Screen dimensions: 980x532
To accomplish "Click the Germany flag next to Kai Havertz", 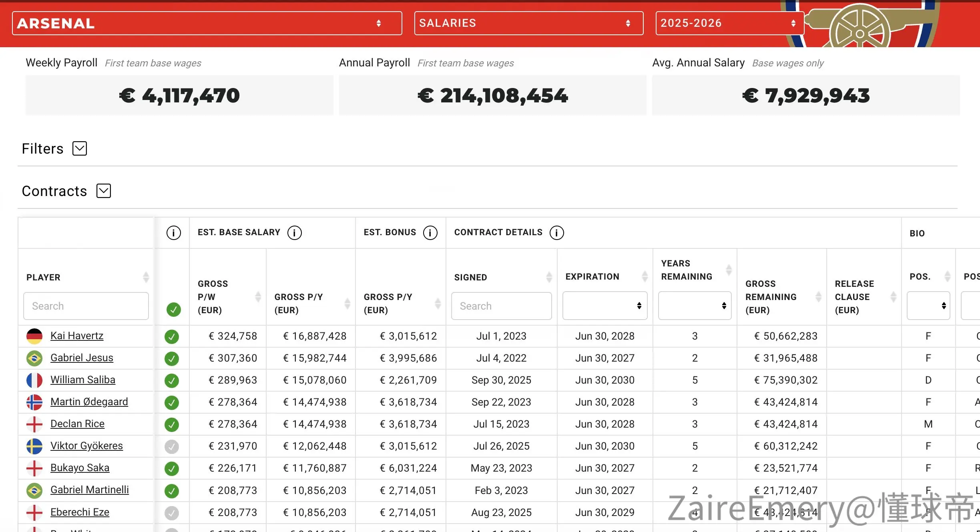I will 34,336.
